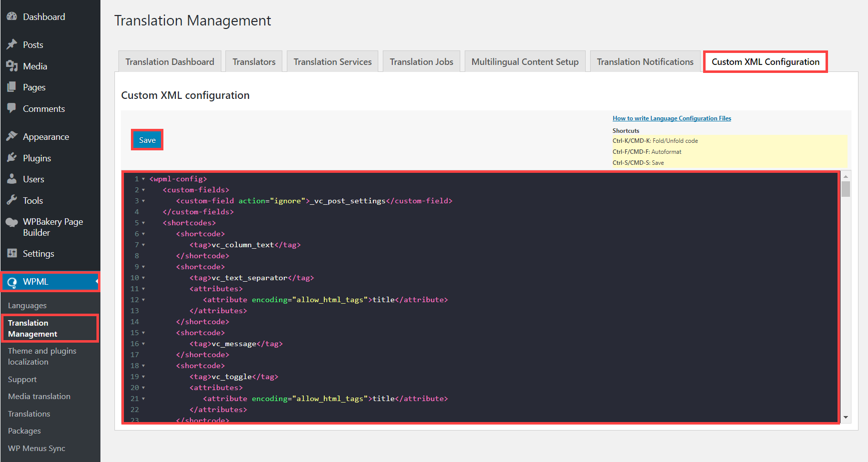Click the Posts pushpin icon
868x462 pixels.
tap(12, 44)
